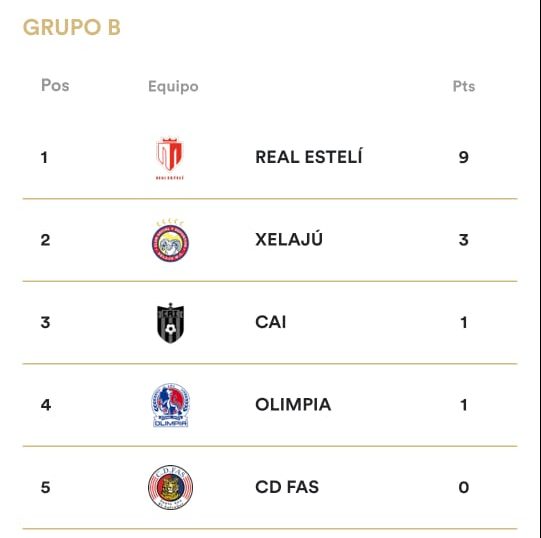This screenshot has height=538, width=541.
Task: Select the CAI black shield crest
Action: (x=170, y=323)
